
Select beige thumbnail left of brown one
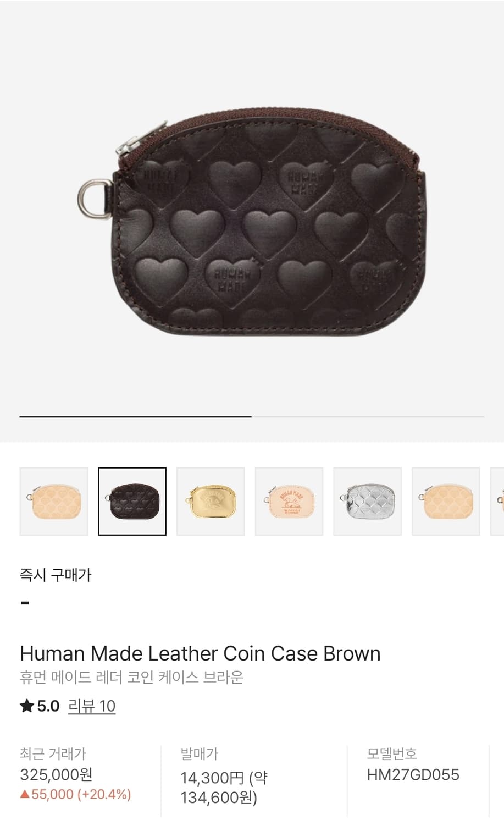[x=54, y=501]
